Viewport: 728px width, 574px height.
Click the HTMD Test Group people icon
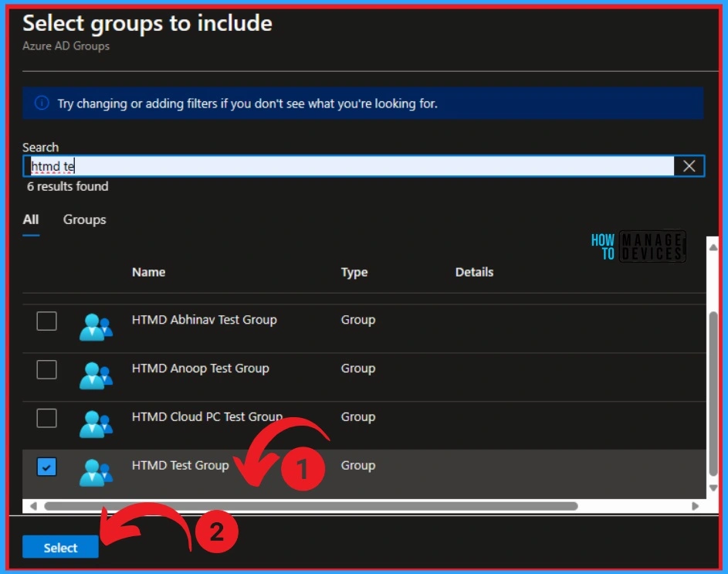click(x=96, y=472)
